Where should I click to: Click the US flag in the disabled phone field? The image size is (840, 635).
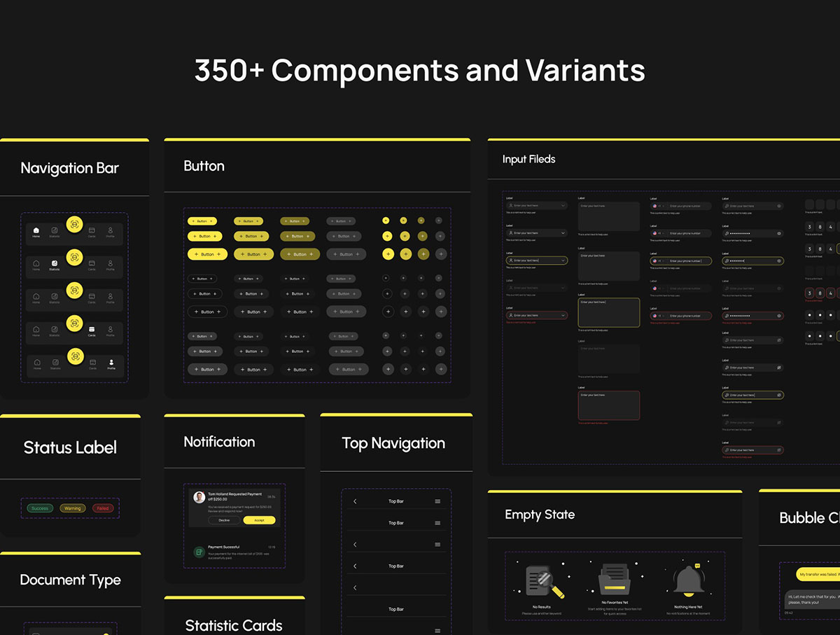(654, 288)
